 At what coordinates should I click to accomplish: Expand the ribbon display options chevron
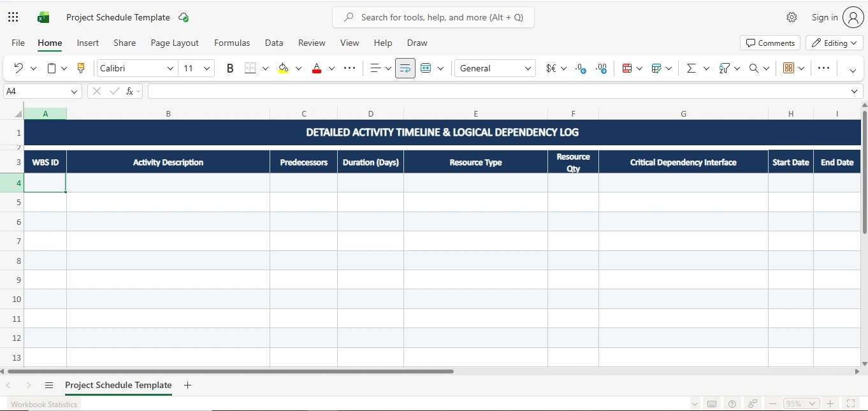[853, 70]
